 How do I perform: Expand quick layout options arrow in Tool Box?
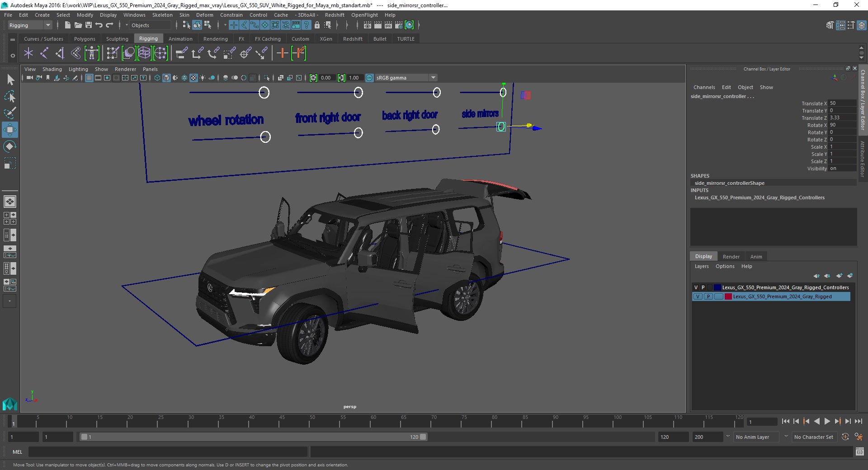(9, 301)
